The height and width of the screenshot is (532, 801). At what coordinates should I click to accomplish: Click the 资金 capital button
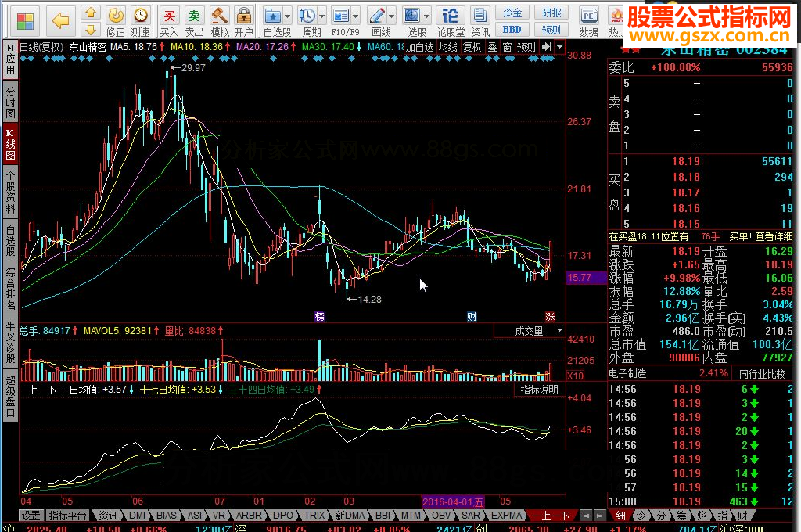coord(512,13)
